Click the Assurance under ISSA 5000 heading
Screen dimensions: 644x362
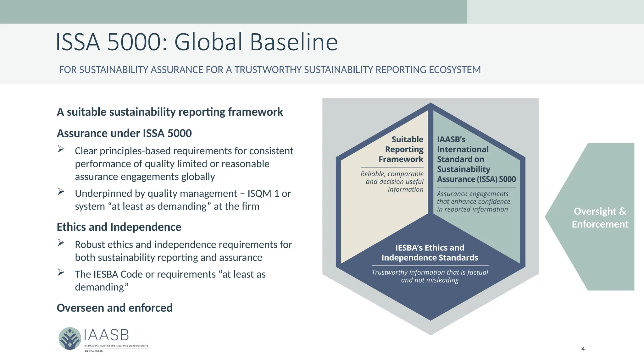(124, 133)
